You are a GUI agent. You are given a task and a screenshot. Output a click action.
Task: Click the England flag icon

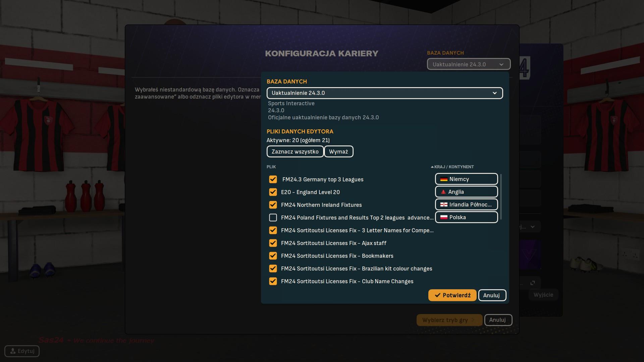pyautogui.click(x=443, y=192)
